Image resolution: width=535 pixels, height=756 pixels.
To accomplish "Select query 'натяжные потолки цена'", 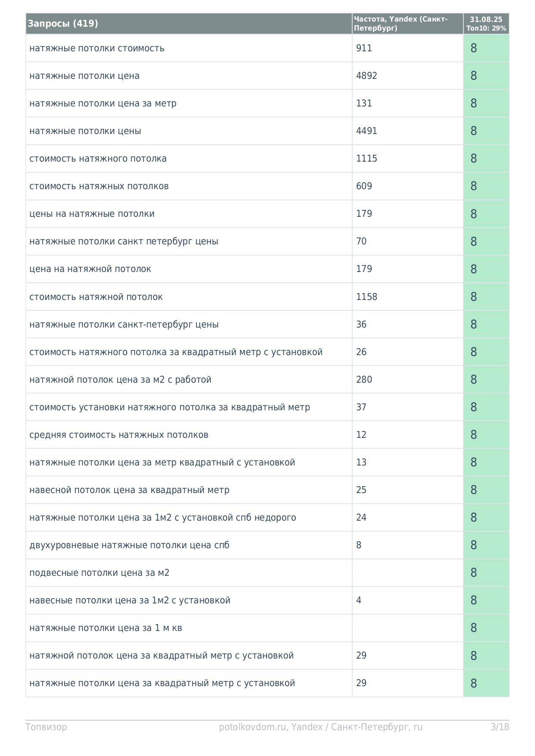I will click(x=84, y=76).
